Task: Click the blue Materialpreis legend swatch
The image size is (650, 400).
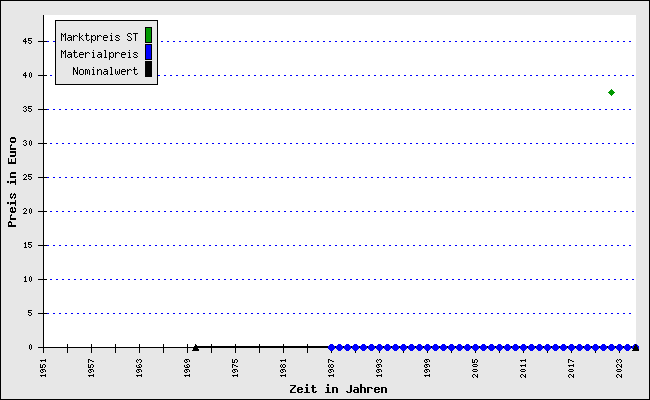Action: 148,52
